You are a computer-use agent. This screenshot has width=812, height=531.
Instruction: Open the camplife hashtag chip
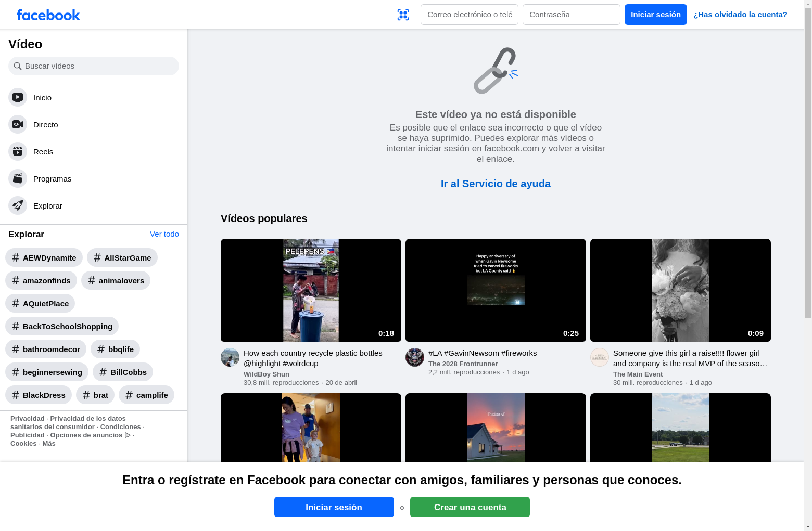click(146, 395)
